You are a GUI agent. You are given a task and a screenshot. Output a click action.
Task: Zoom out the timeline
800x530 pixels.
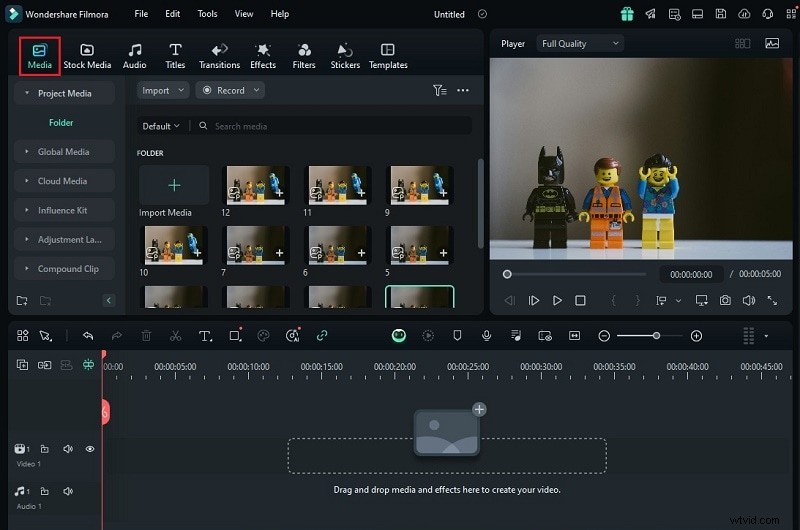point(604,336)
